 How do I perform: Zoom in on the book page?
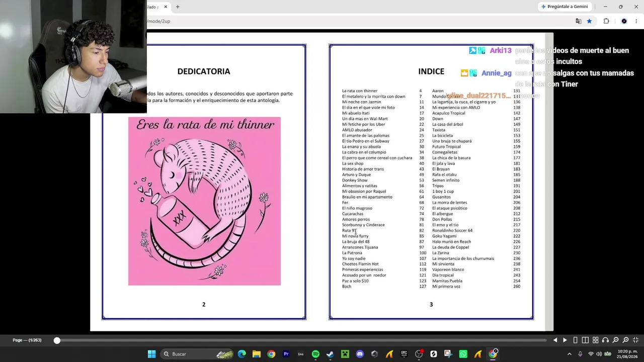(625, 340)
